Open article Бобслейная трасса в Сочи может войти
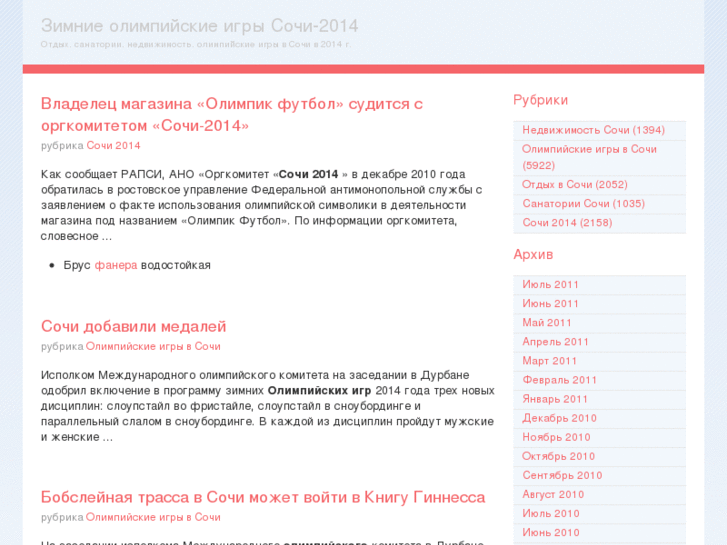Image resolution: width=727 pixels, height=545 pixels. pos(263,497)
